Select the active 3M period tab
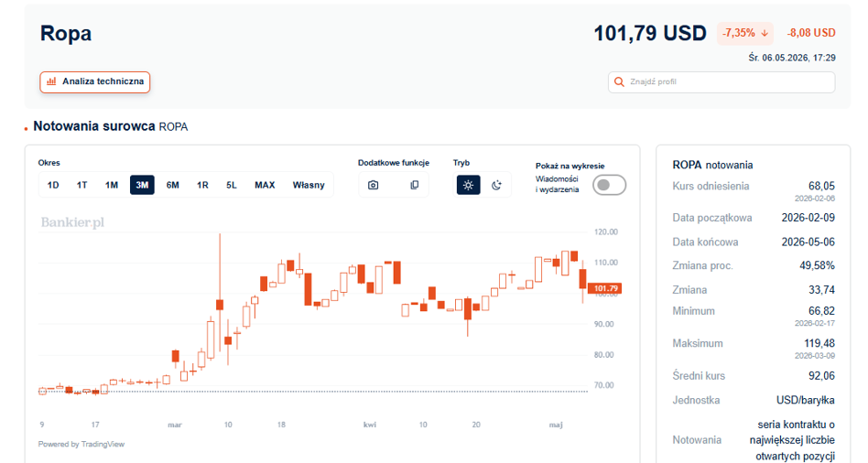This screenshot has width=868, height=463. pos(142,185)
